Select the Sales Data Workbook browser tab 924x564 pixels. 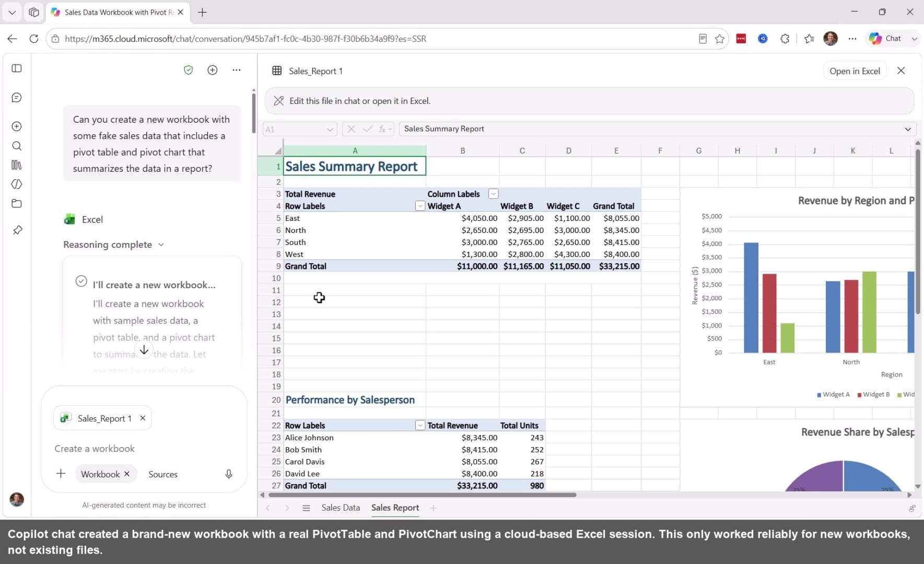[118, 12]
